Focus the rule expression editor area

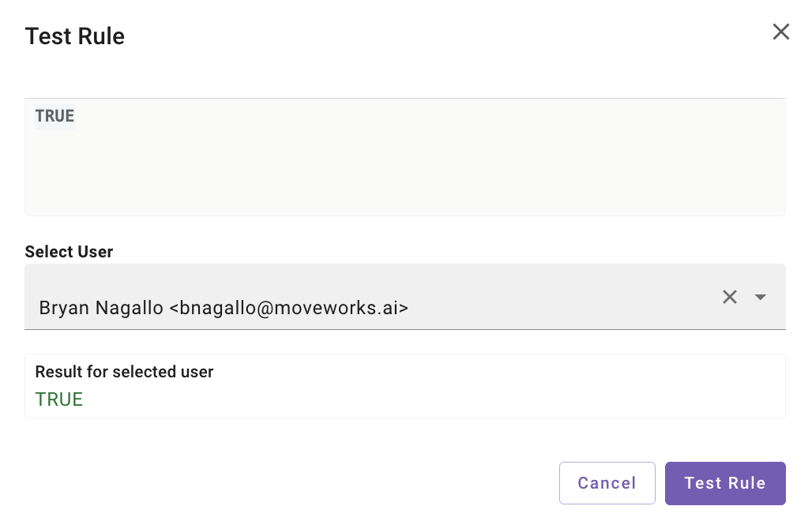click(x=405, y=157)
